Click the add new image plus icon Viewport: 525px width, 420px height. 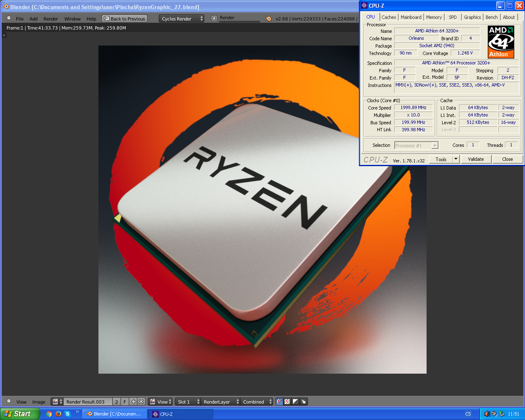point(133,402)
